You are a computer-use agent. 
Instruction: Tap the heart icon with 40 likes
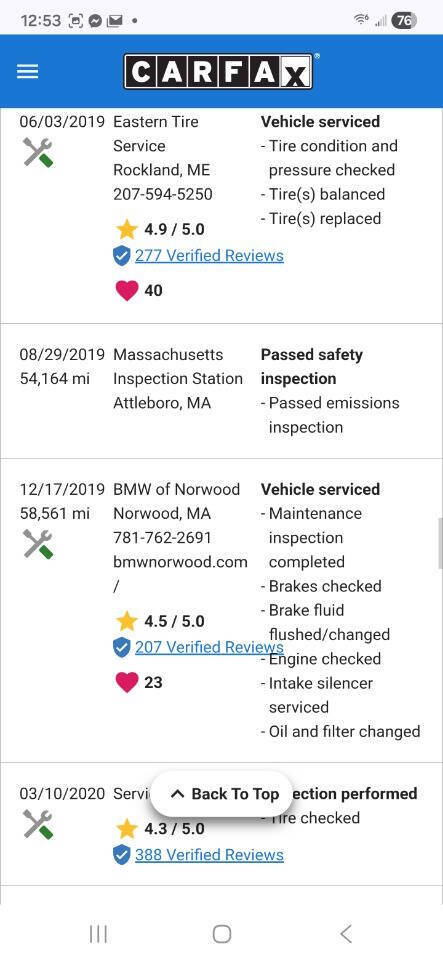pos(127,290)
